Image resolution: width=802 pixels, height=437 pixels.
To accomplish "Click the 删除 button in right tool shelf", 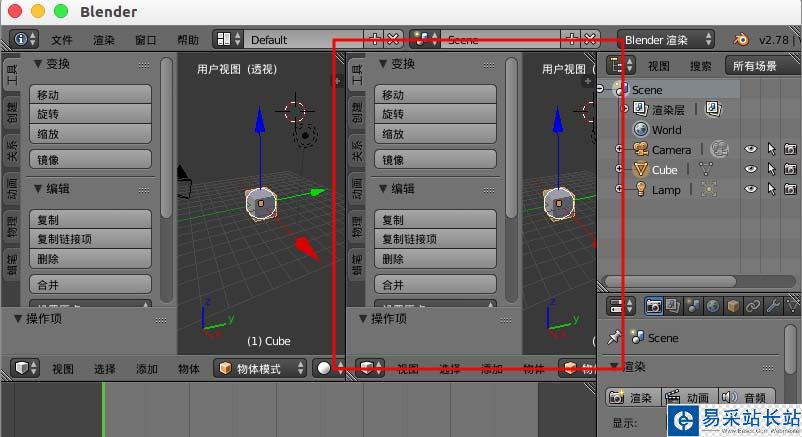I will tap(435, 259).
